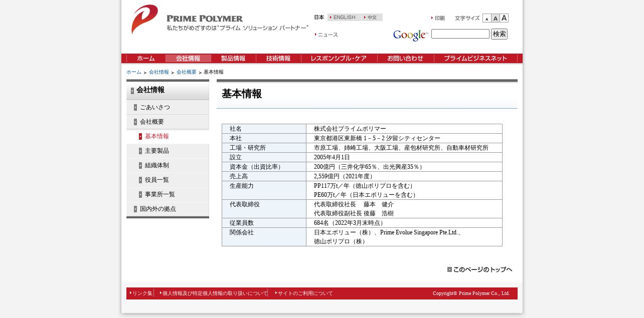This screenshot has height=318, width=644.
Task: Click the 検索 search button
Action: pyautogui.click(x=499, y=34)
